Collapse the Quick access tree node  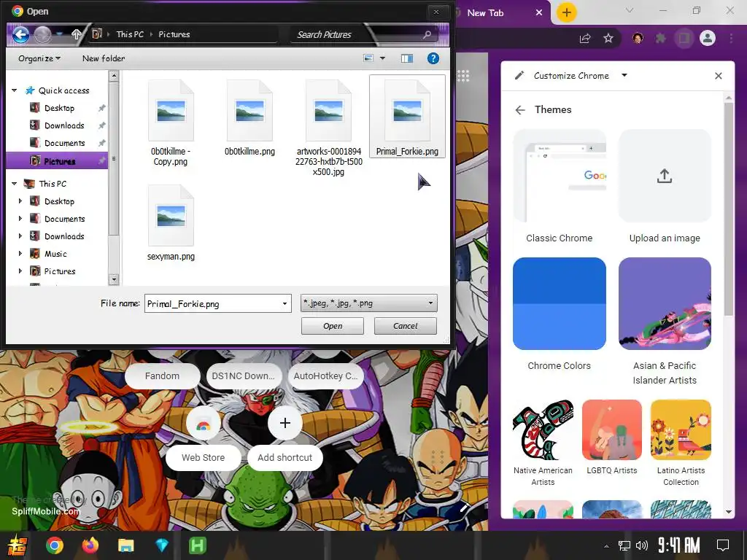pyautogui.click(x=15, y=90)
